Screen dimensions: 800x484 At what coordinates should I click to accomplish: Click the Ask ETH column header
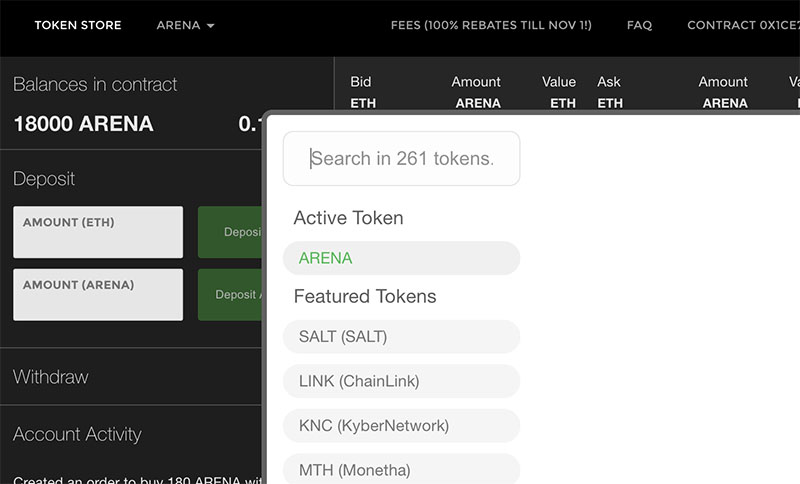click(x=610, y=92)
